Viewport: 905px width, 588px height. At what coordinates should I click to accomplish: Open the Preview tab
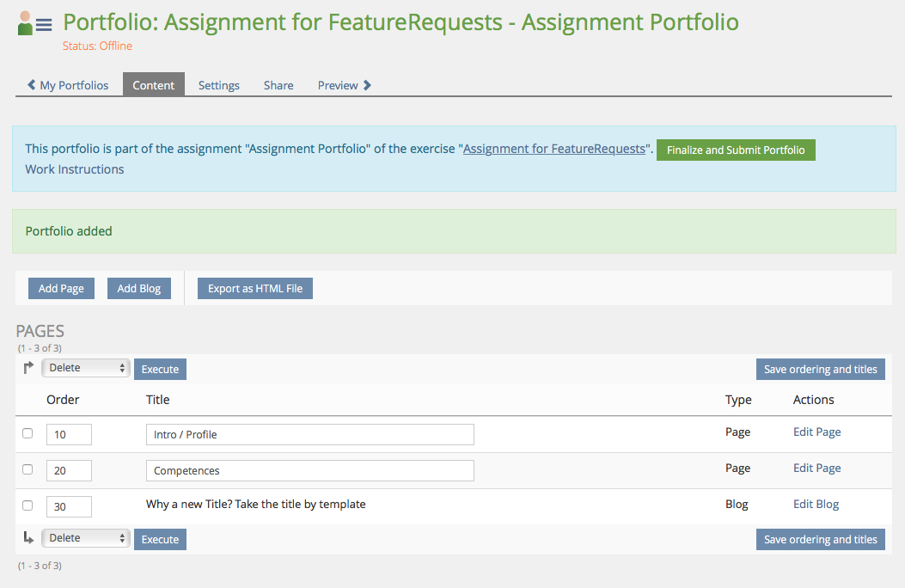pos(344,85)
